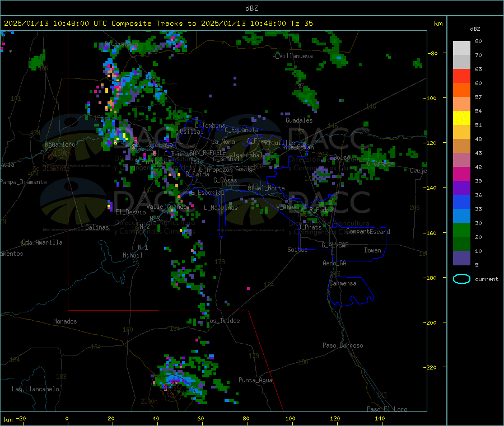This screenshot has width=504, height=426.
Task: Click the dBZ title at top
Action: tap(251, 8)
